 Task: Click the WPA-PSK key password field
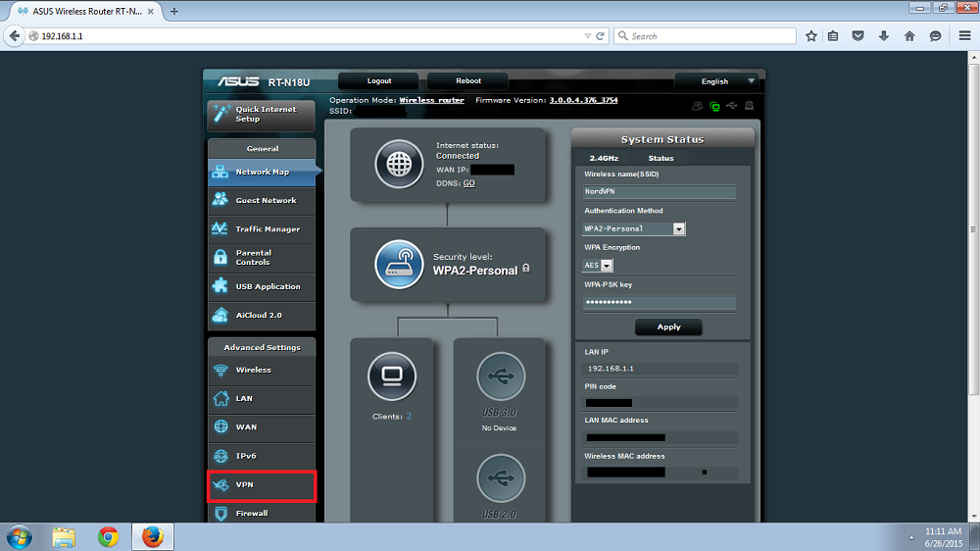coord(659,303)
